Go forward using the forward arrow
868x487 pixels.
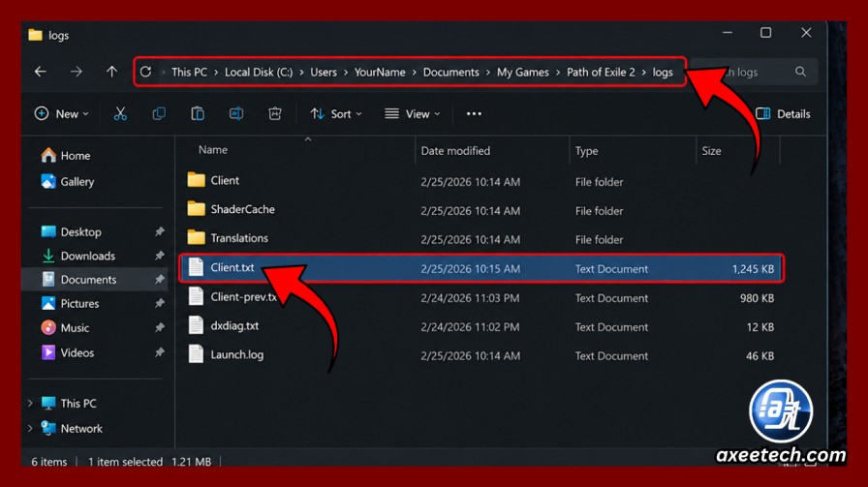(76, 72)
